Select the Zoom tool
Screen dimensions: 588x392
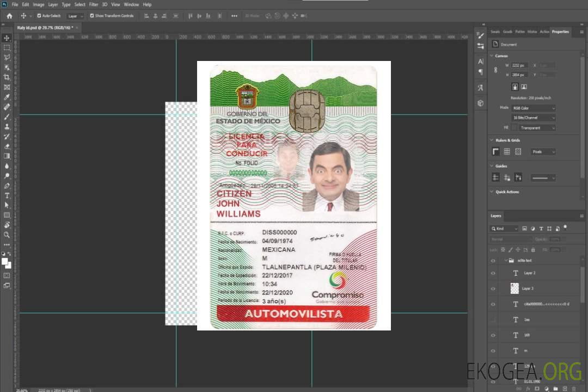7,235
